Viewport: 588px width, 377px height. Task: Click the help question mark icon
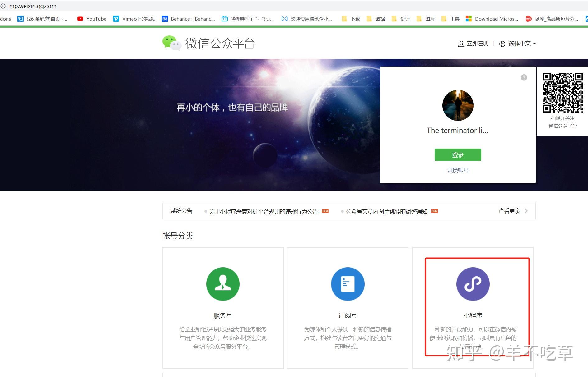[x=524, y=77]
